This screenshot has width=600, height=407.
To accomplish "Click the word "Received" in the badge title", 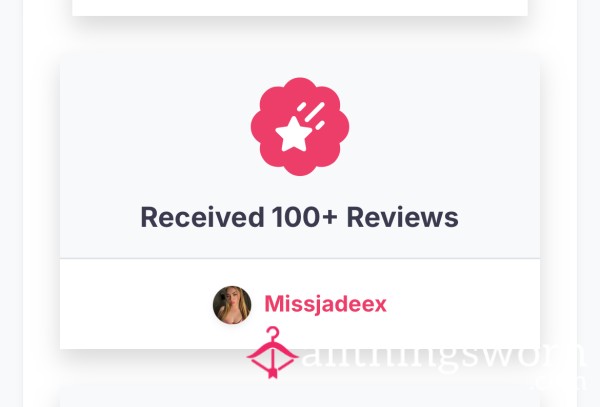I will [202, 217].
